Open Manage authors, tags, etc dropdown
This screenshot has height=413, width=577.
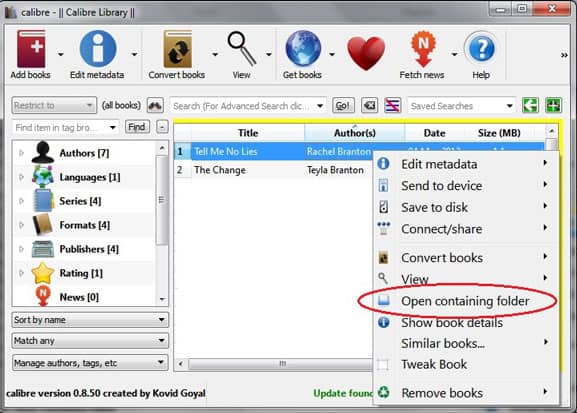[x=90, y=363]
